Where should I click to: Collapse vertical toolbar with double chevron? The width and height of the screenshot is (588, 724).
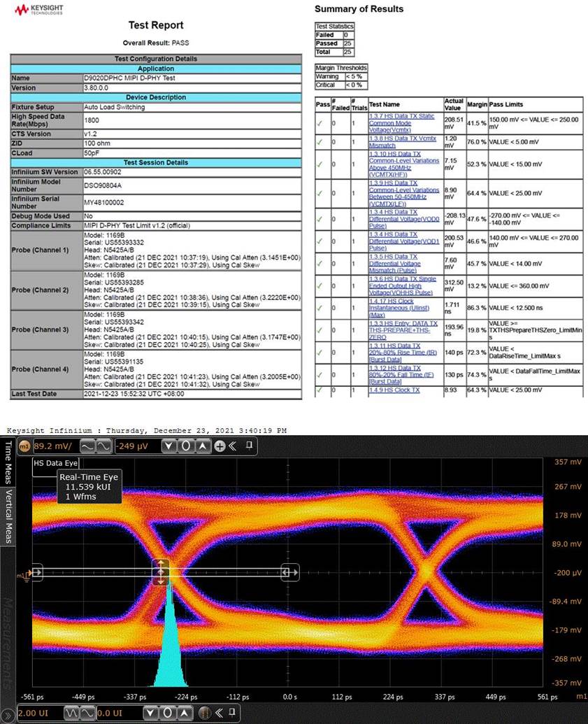[x=233, y=446]
